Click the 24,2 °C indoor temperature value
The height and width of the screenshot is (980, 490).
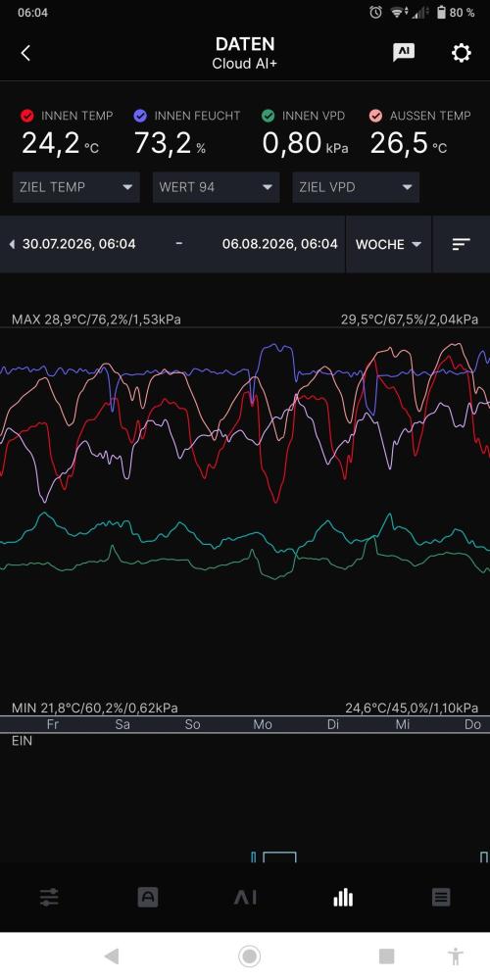point(60,143)
